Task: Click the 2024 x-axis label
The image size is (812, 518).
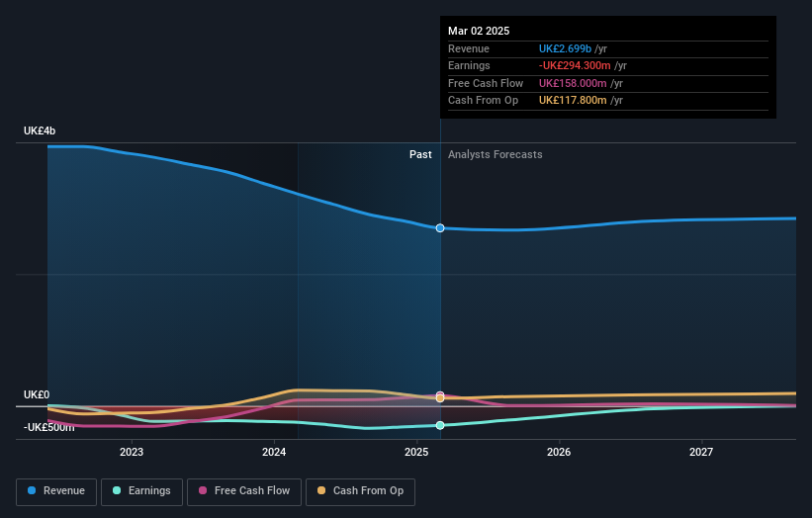Action: tap(274, 453)
